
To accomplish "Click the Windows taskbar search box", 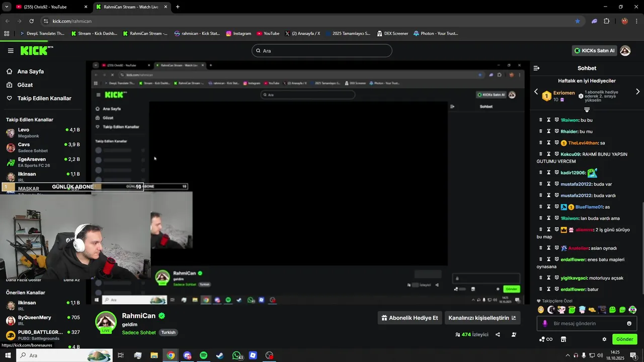I will pos(64,355).
